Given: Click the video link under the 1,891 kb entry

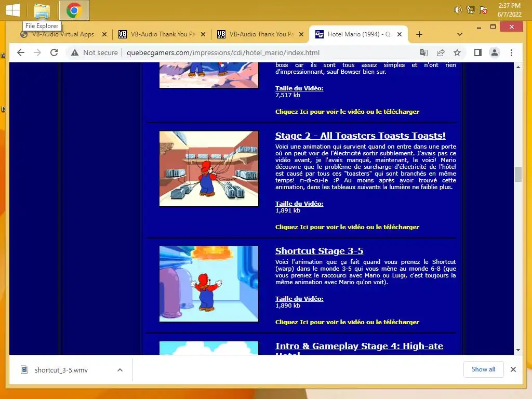Looking at the screenshot, I should point(347,227).
